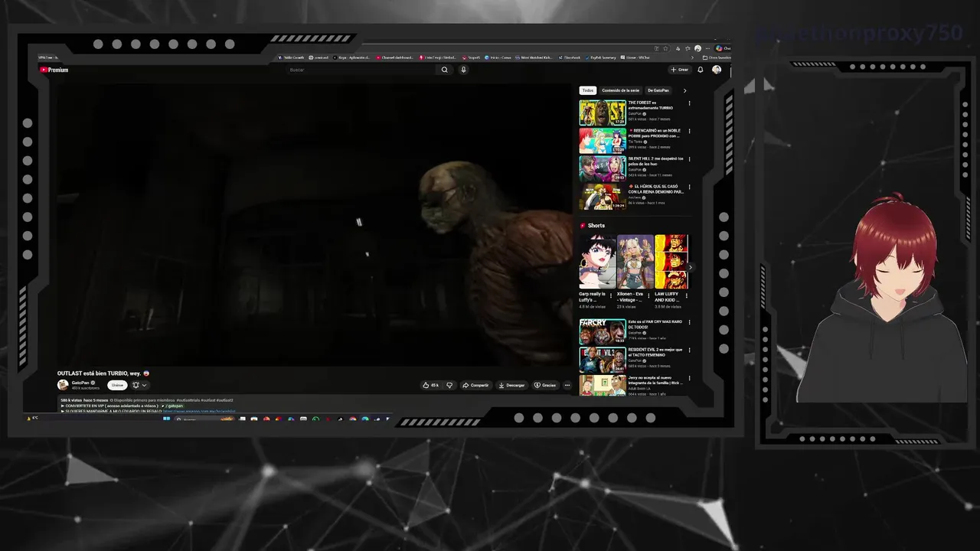The width and height of the screenshot is (980, 551).
Task: Play the RESIDENT EVIL 2 thumbnail
Action: pyautogui.click(x=603, y=360)
